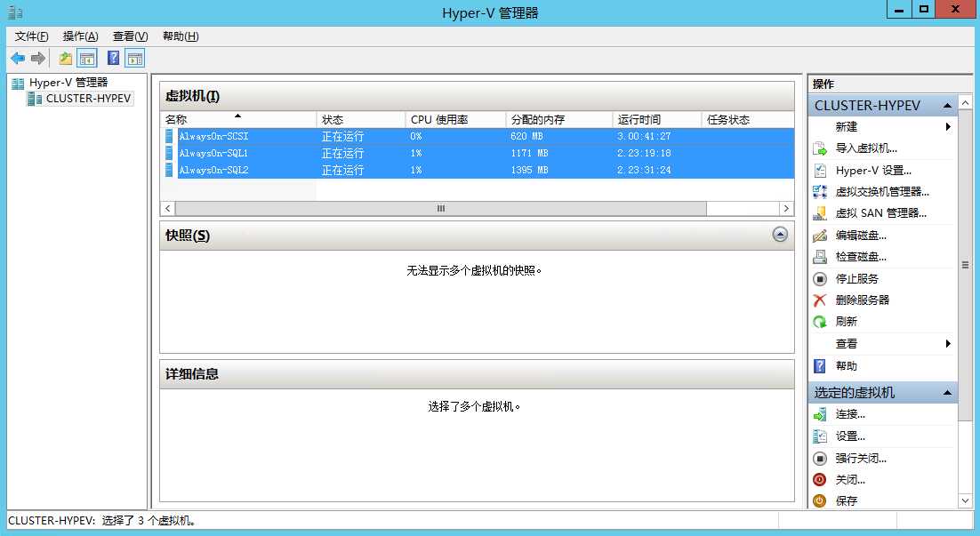Sort VMs by the CPU 使用率 column header
Screen dimensions: 980x536
pos(455,119)
